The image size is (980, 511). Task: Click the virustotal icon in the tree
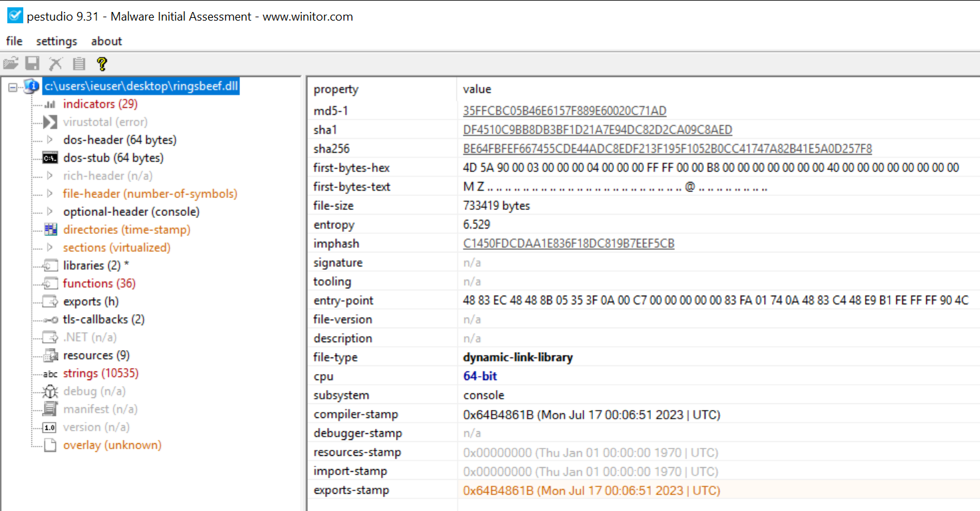click(x=50, y=122)
